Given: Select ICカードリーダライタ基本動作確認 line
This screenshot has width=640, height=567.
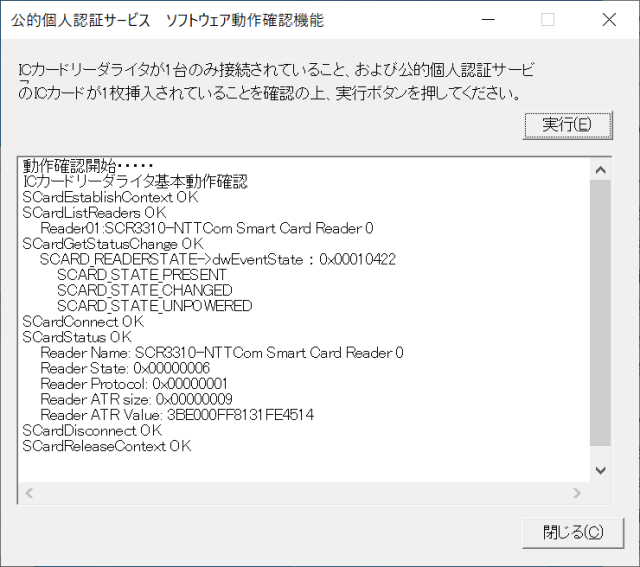Looking at the screenshot, I should click(135, 182).
